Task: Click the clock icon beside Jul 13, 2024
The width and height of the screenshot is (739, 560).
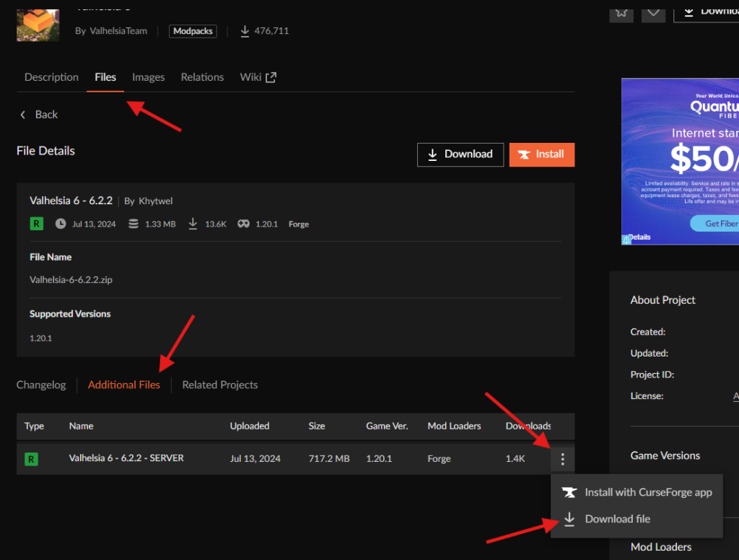Action: [x=61, y=224]
